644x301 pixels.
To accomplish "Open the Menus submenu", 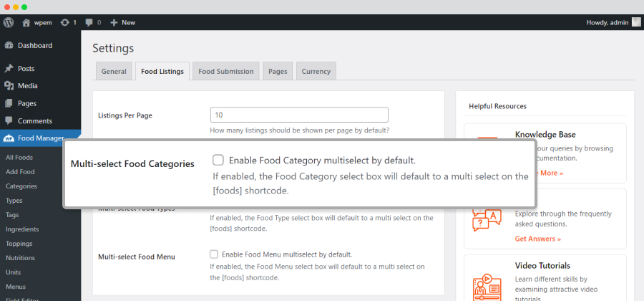I will [16, 287].
